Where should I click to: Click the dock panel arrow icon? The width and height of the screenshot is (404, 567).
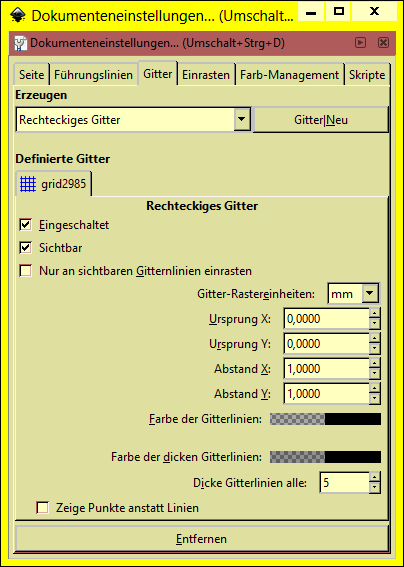pyautogui.click(x=360, y=43)
